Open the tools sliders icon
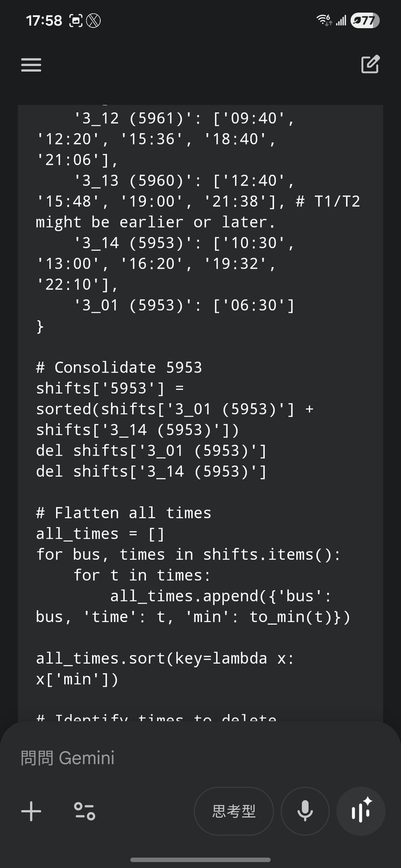Viewport: 401px width, 868px height. [85, 811]
